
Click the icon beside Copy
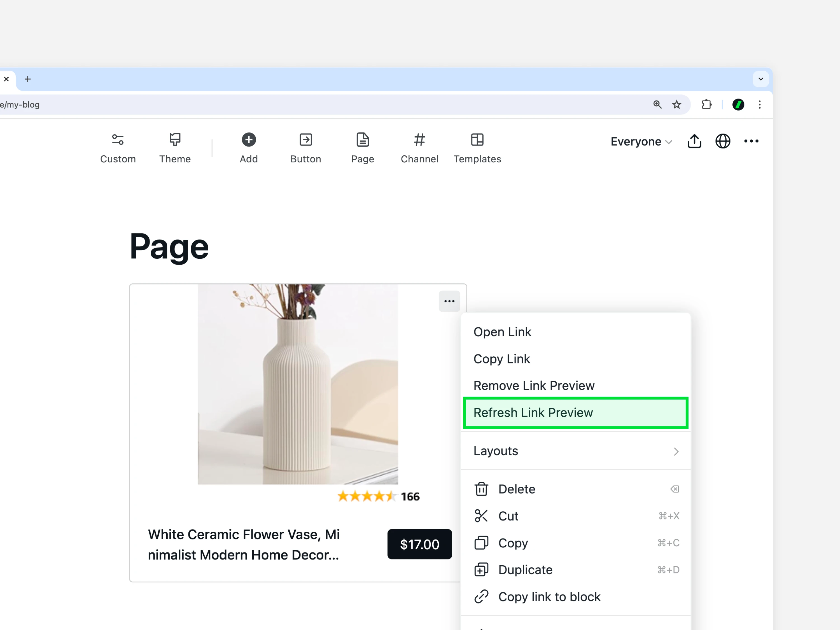(481, 543)
